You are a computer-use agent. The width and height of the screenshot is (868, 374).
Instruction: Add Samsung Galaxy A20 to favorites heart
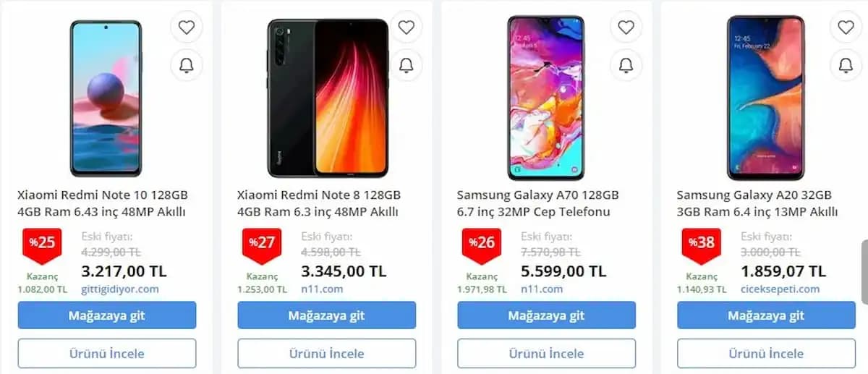846,27
